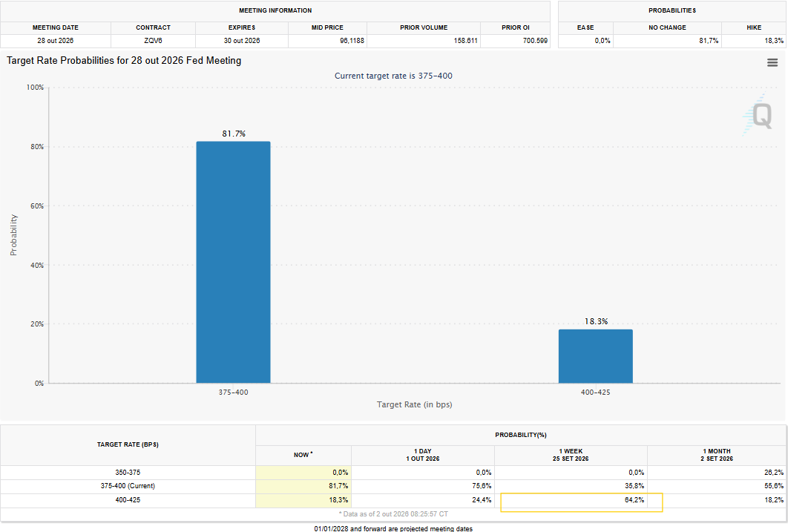Image resolution: width=788 pixels, height=532 pixels.
Task: Click the 'HIKE' column header
Action: tap(754, 27)
